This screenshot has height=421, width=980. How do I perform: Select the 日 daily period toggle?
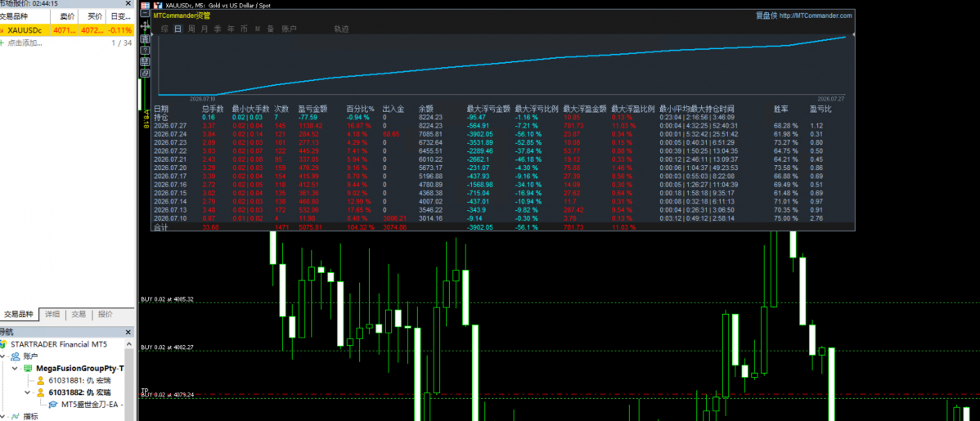(178, 29)
